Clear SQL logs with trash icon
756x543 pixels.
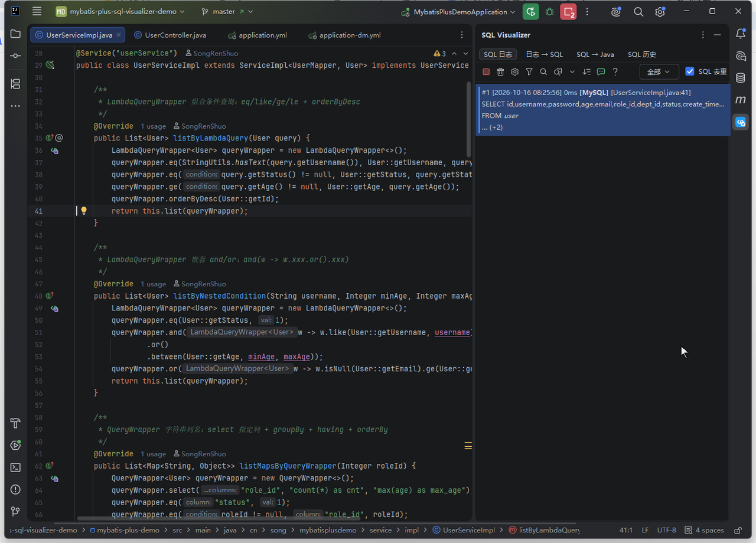500,71
